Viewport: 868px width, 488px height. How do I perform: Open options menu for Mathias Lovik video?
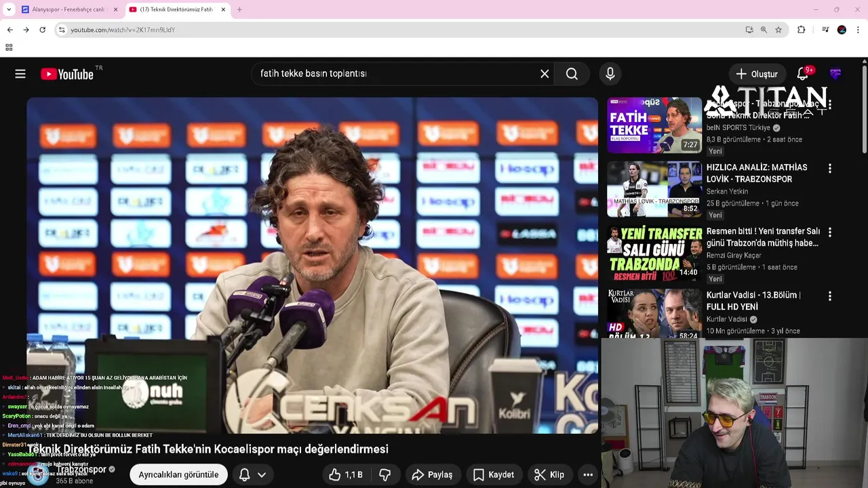pyautogui.click(x=829, y=168)
